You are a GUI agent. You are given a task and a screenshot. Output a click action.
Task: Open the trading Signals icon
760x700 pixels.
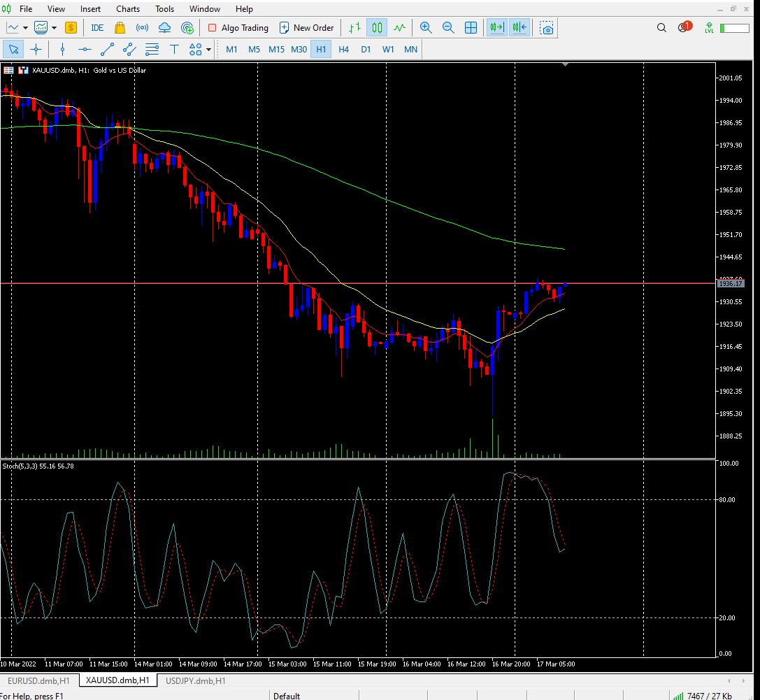click(x=142, y=28)
